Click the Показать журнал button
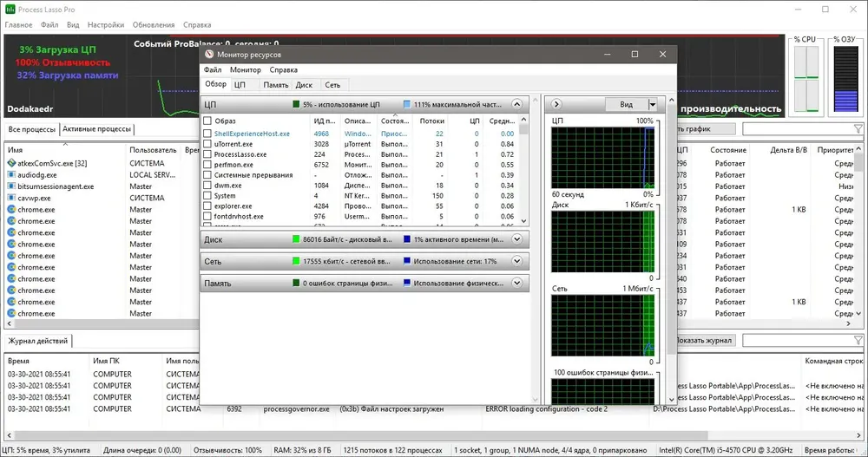868x457 pixels. (705, 340)
